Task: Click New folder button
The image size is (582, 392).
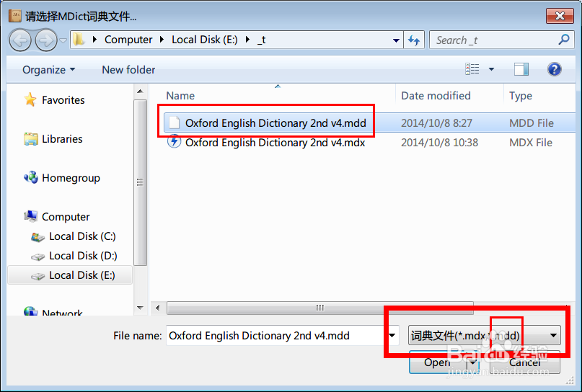Action: [x=128, y=70]
